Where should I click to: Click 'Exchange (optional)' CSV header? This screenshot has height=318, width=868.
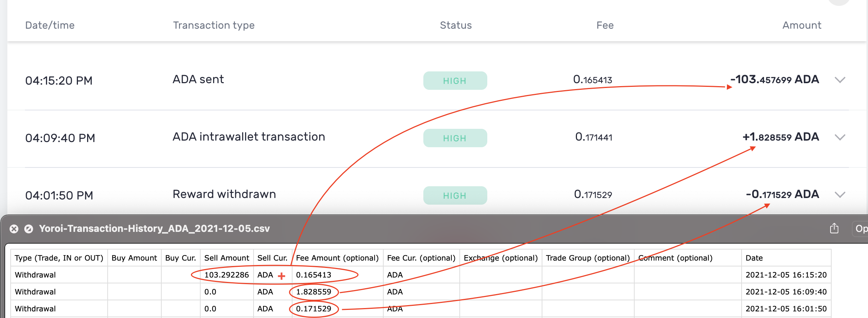(501, 258)
